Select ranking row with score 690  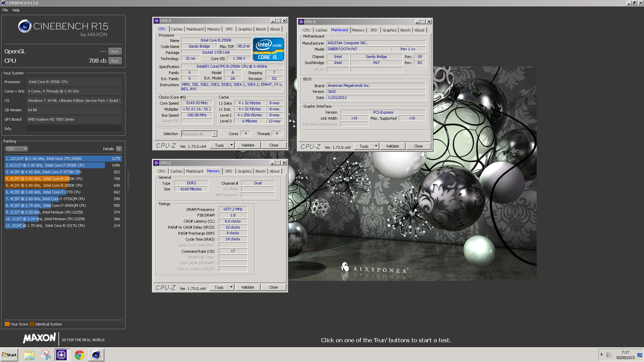(63, 185)
